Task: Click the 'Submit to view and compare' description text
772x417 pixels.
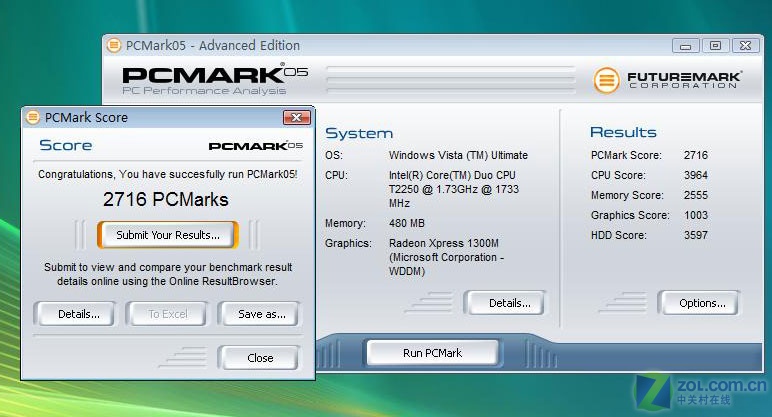Action: click(167, 274)
